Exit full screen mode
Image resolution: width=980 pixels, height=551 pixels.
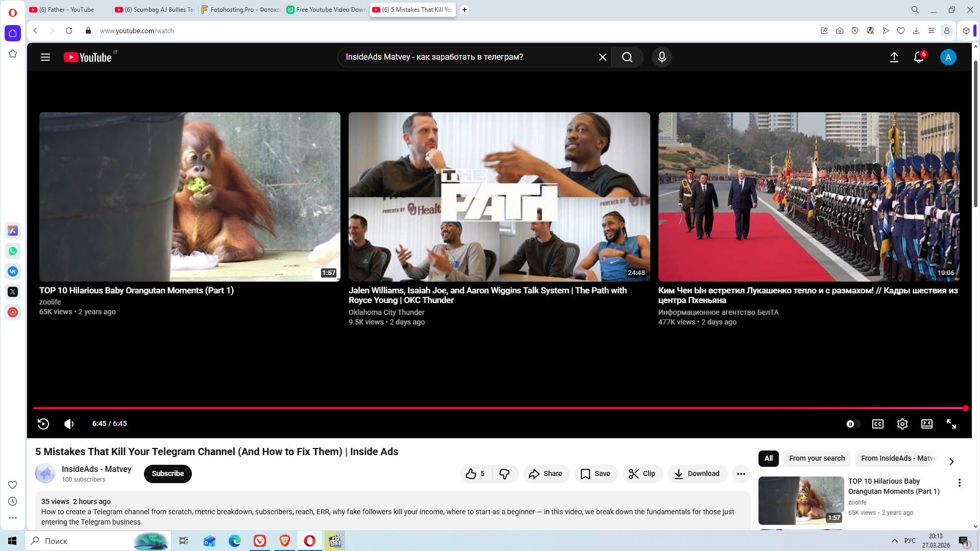[951, 424]
